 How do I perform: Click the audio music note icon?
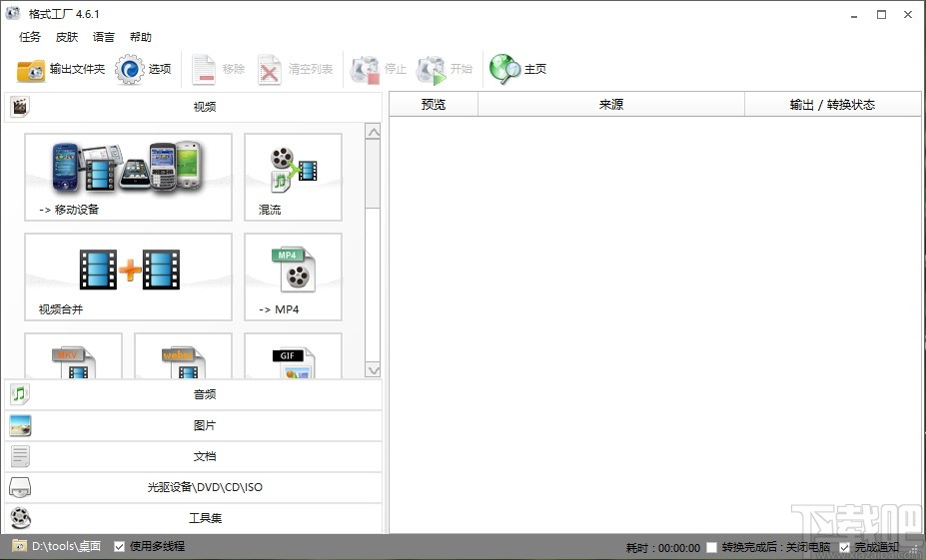click(x=20, y=394)
